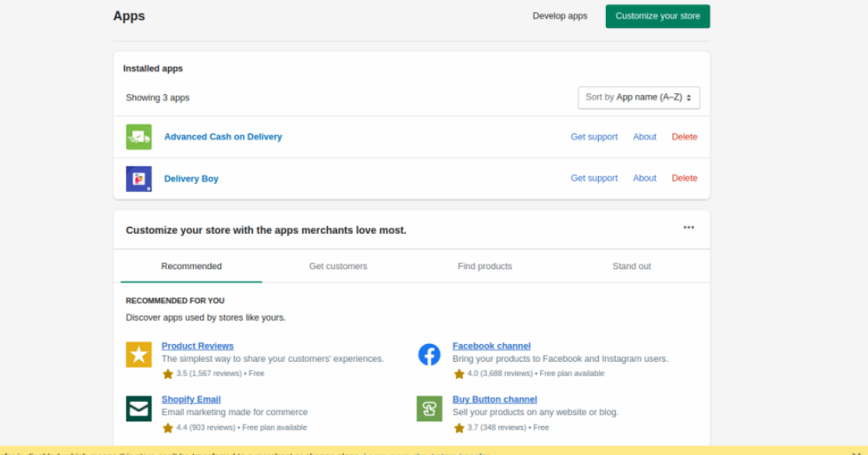Click the Product Reviews star icon
The height and width of the screenshot is (455, 868).
coord(138,355)
